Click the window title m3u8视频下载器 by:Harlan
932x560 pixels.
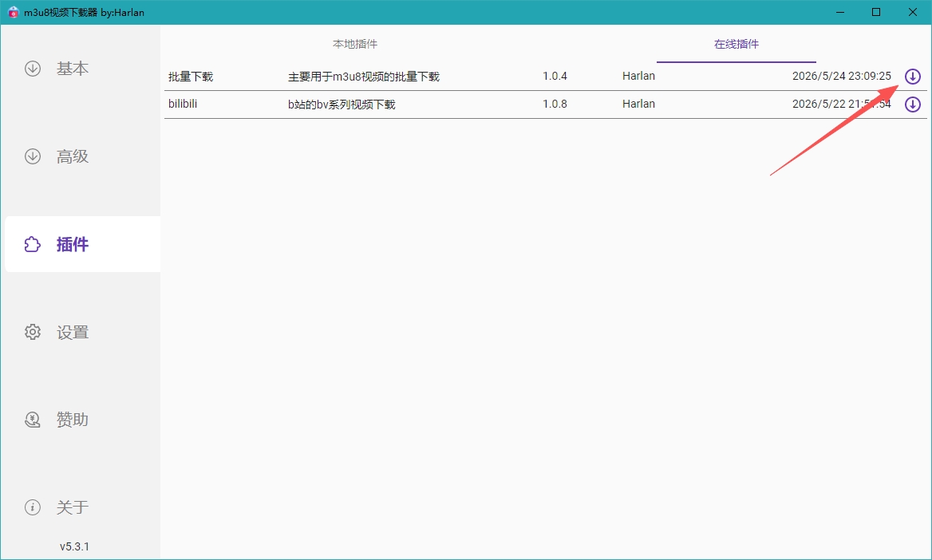pos(84,13)
